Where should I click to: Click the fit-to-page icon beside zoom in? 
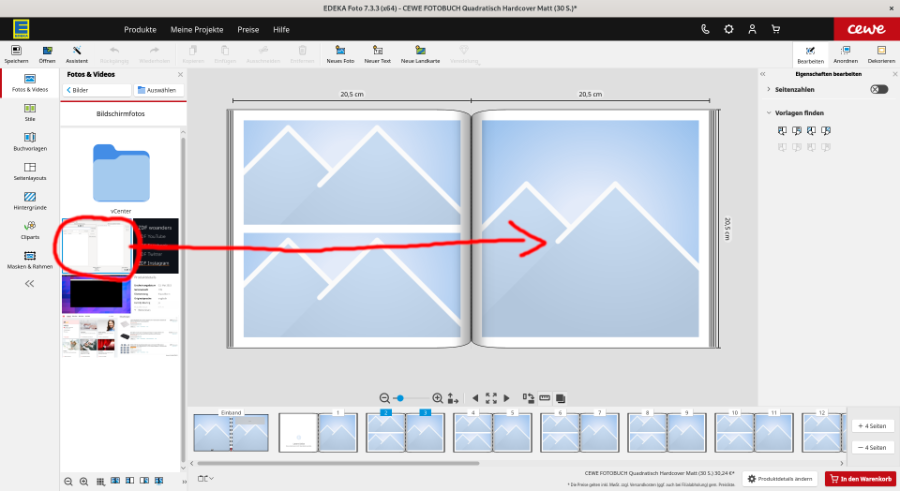point(453,398)
